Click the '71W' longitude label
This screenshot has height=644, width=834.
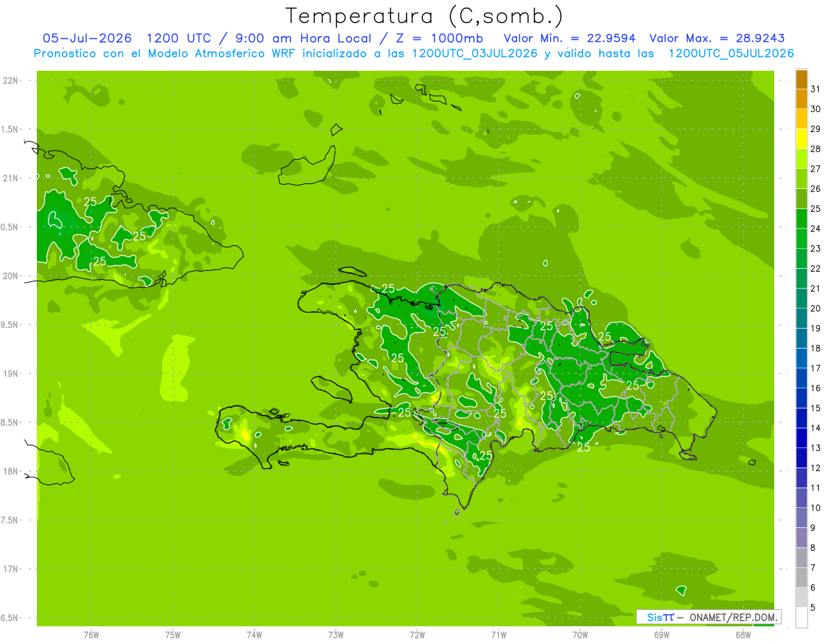[x=498, y=634]
